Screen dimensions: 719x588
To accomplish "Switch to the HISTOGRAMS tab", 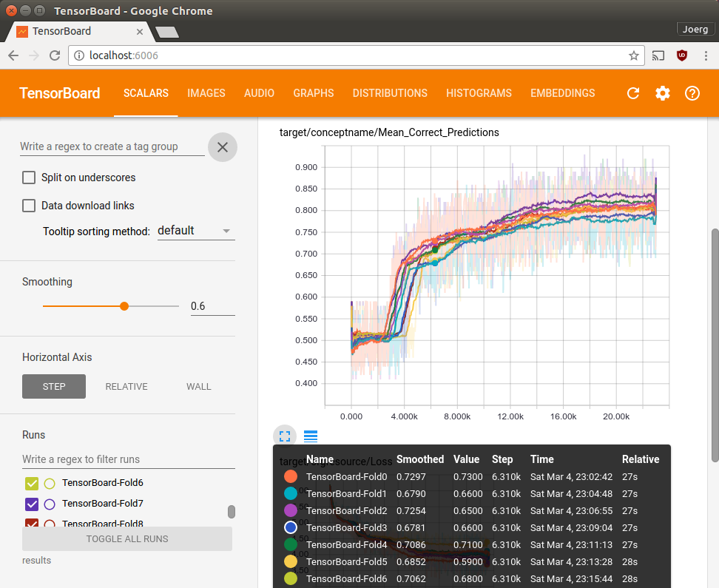I will tap(479, 93).
